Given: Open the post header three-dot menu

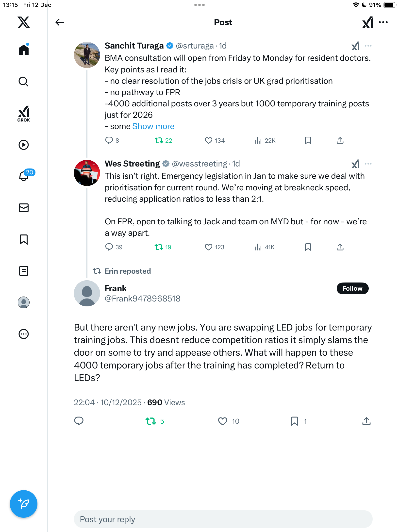Looking at the screenshot, I should tap(383, 22).
